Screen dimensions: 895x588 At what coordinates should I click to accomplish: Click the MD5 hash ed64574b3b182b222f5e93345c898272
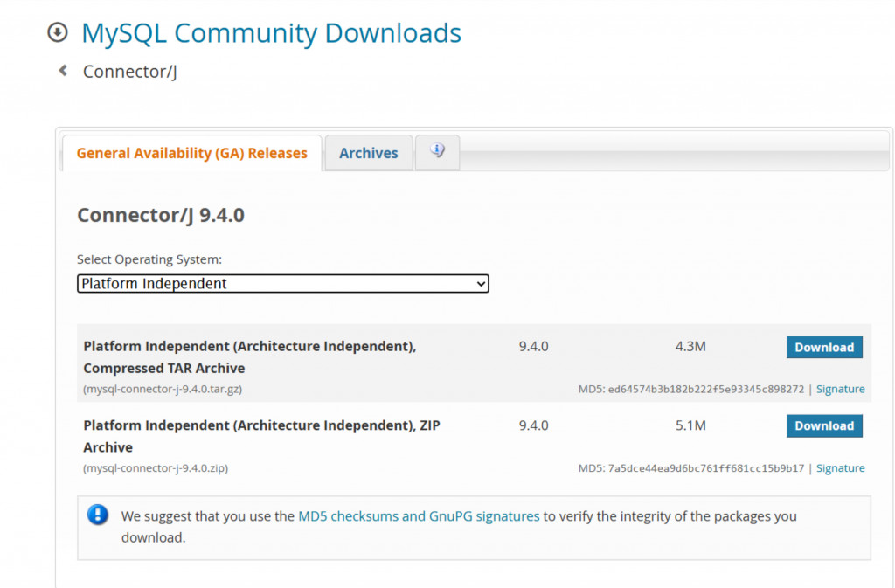[706, 389]
